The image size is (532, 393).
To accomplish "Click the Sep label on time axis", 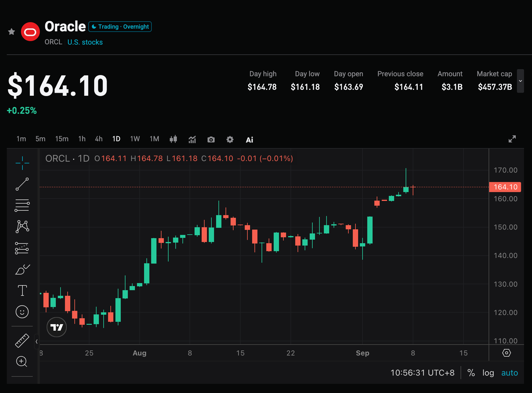I will pyautogui.click(x=363, y=353).
